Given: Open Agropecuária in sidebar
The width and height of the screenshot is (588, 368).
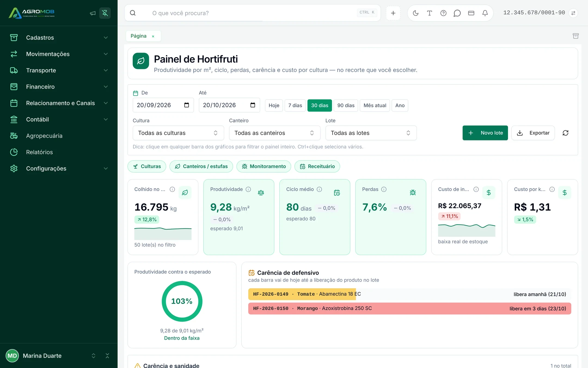Looking at the screenshot, I should coord(59,136).
